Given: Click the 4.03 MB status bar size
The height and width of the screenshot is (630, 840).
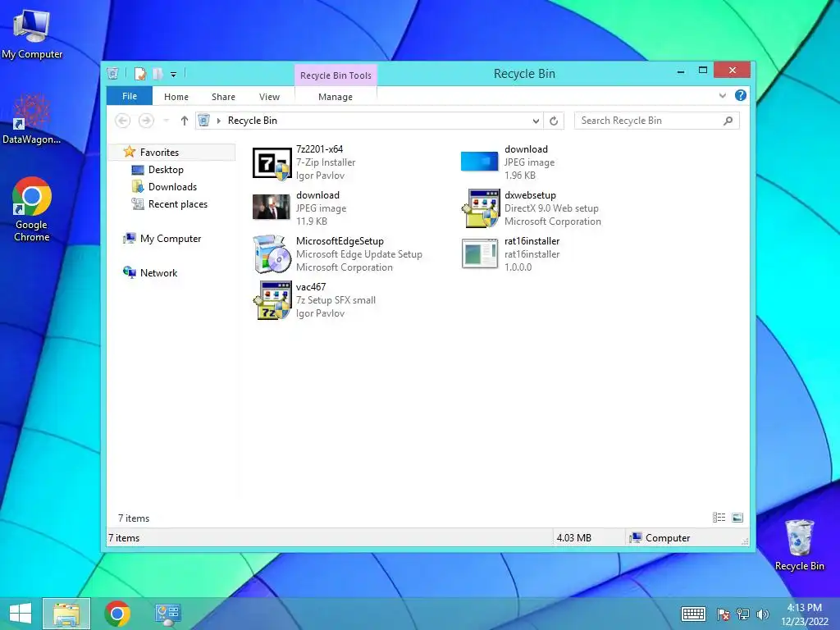Looking at the screenshot, I should coord(573,538).
